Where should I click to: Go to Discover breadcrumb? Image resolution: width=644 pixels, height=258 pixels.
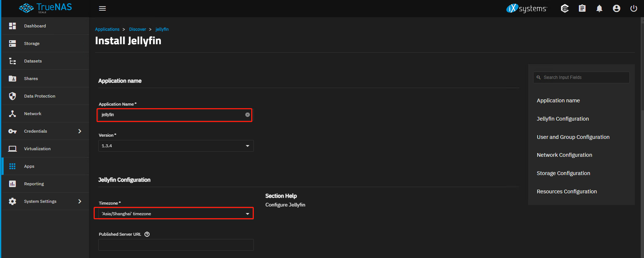(x=138, y=29)
